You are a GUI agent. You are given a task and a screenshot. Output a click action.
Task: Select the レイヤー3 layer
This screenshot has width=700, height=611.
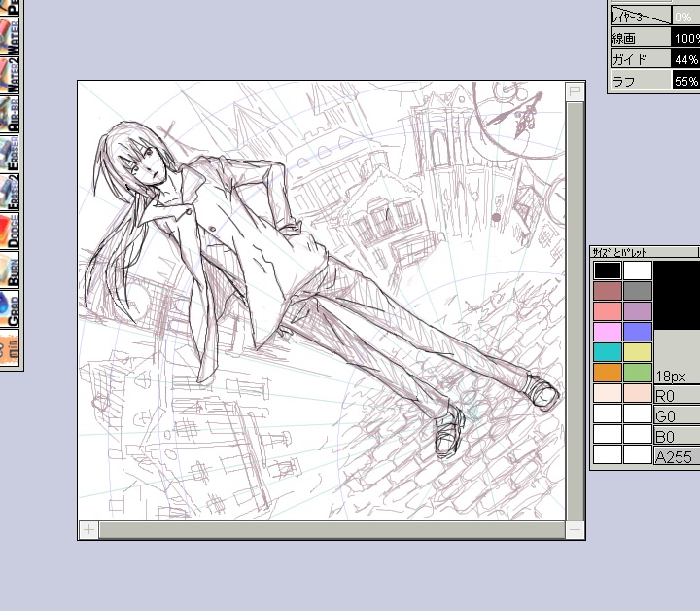point(640,17)
